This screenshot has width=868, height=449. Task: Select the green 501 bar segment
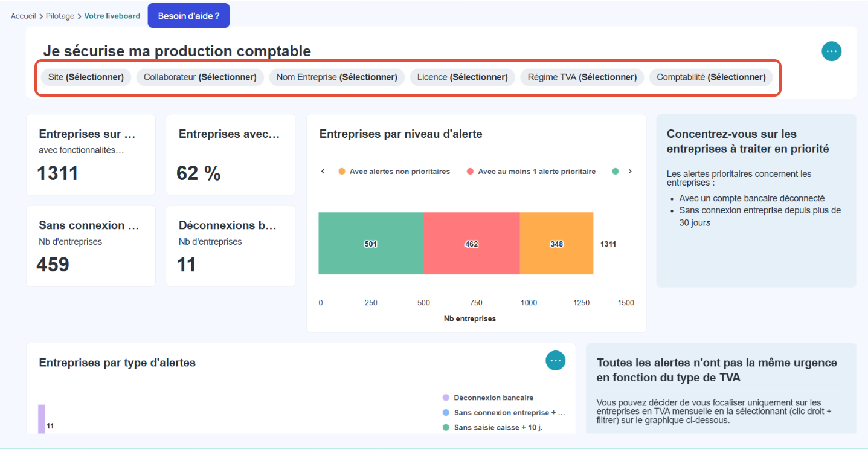click(371, 244)
